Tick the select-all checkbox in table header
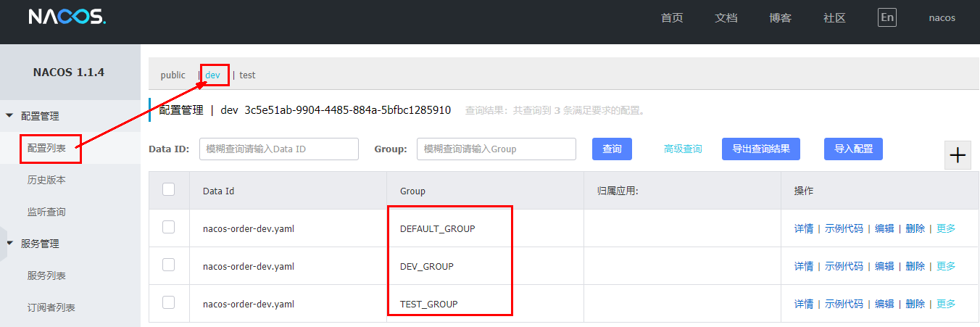 click(x=169, y=189)
